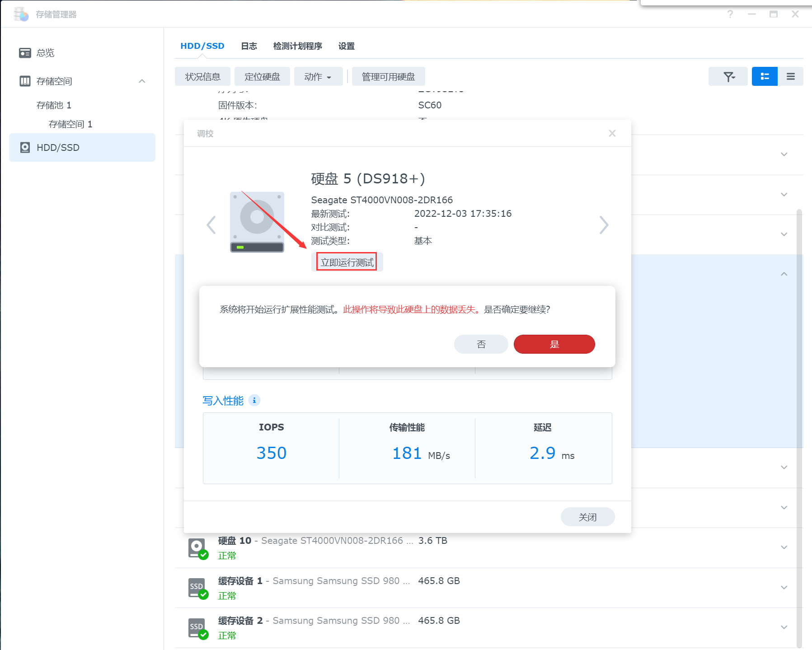The image size is (812, 650).
Task: Confirm with the red Yes button
Action: click(x=554, y=344)
